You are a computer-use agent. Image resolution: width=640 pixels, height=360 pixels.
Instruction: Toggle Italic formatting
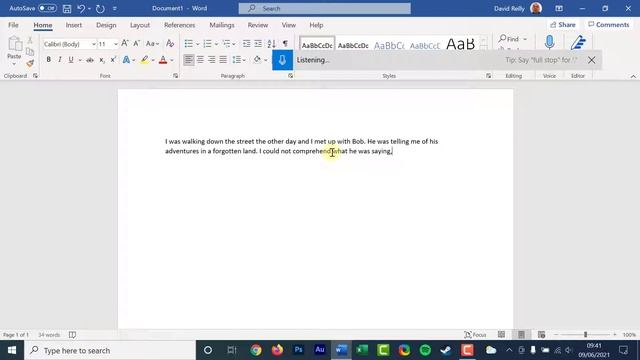pyautogui.click(x=60, y=60)
